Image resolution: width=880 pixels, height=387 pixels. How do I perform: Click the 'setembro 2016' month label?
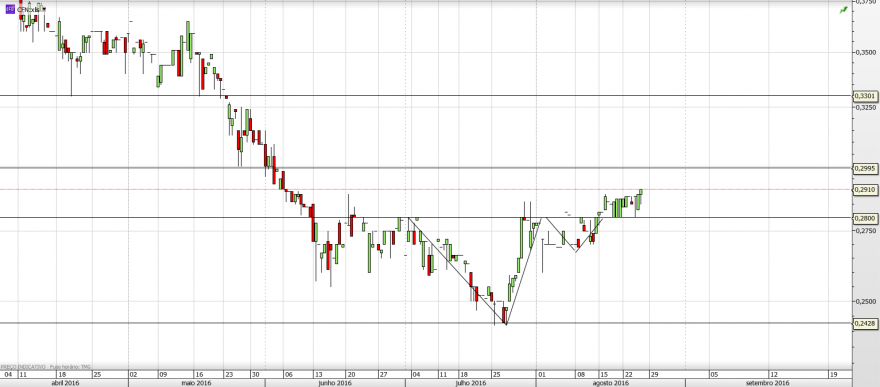coord(767,383)
